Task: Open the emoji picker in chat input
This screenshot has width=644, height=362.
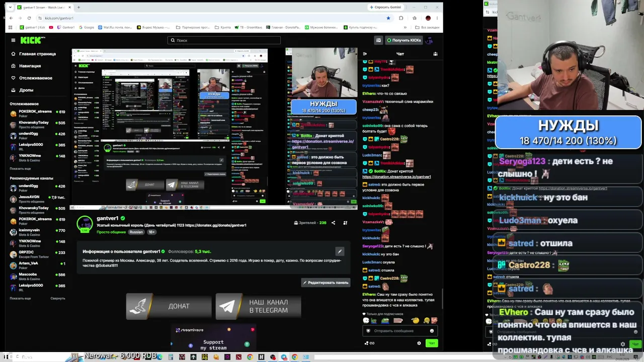Action: click(x=432, y=331)
